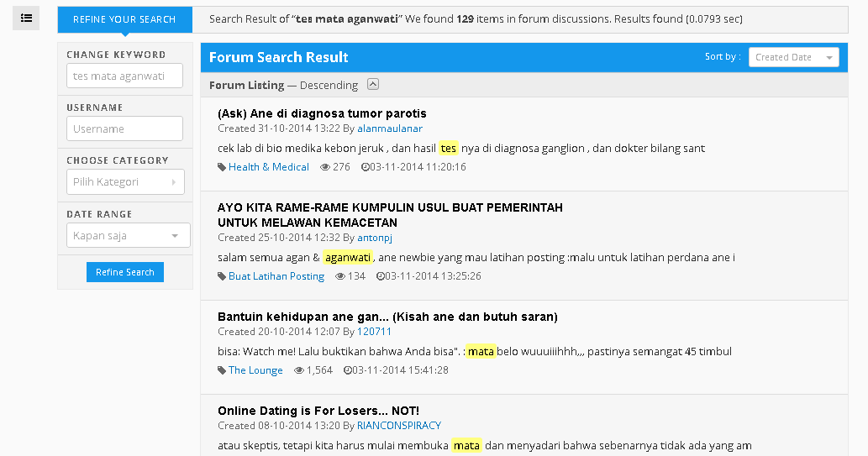Click the tag icon beside Health & Medical
Image resolution: width=868 pixels, height=456 pixels.
pos(222,167)
